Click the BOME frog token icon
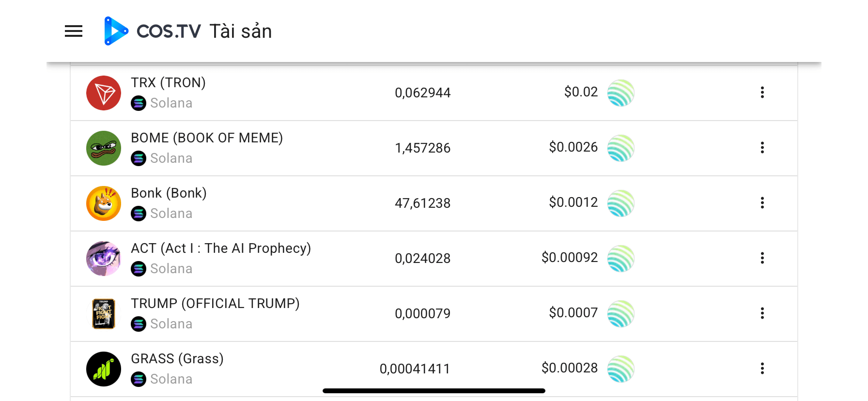 click(x=104, y=148)
